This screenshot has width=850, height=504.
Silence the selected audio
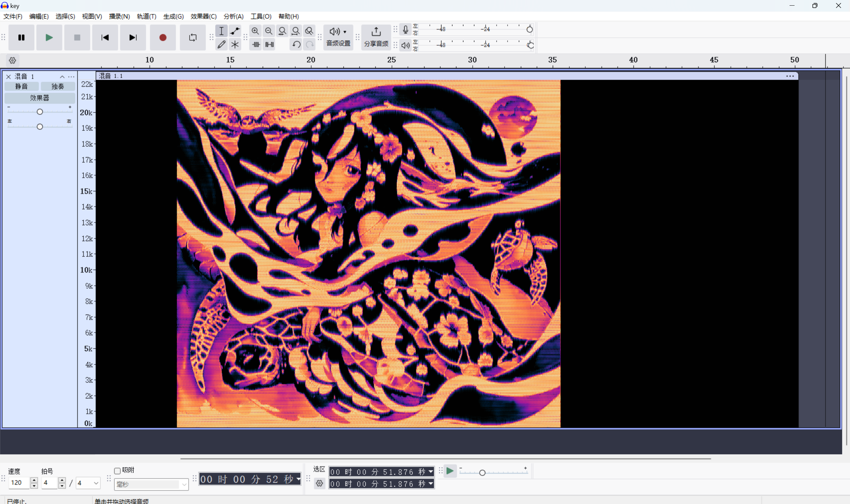click(x=269, y=44)
